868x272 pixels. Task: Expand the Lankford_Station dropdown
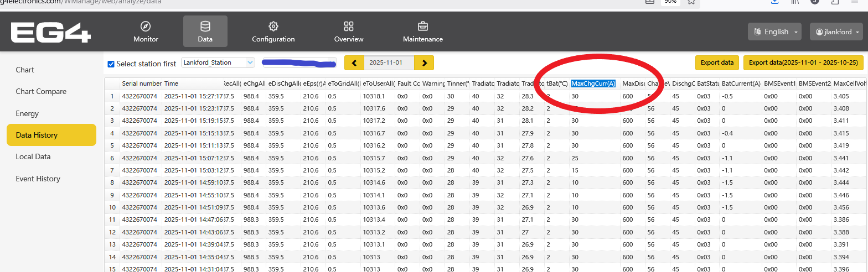tap(218, 62)
